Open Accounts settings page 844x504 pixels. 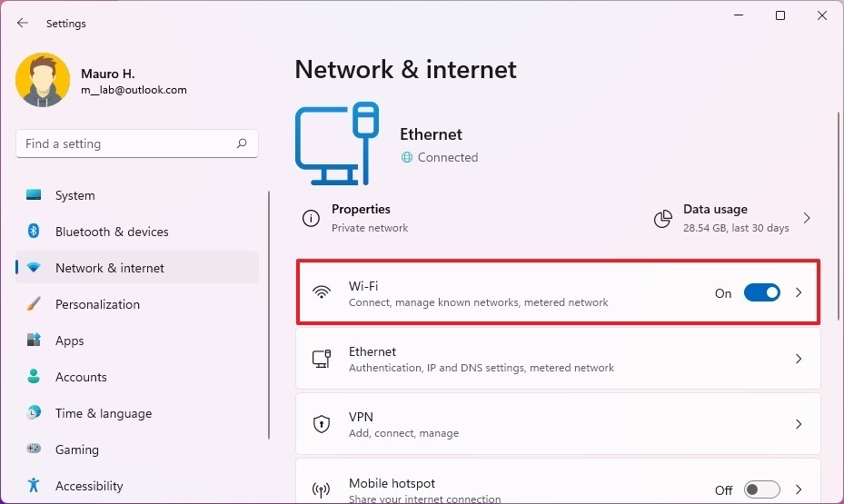point(81,377)
